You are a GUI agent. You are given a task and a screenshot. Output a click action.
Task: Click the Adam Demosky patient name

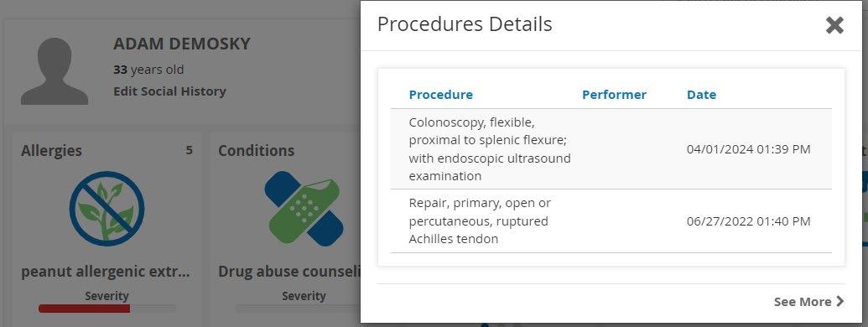(x=182, y=44)
